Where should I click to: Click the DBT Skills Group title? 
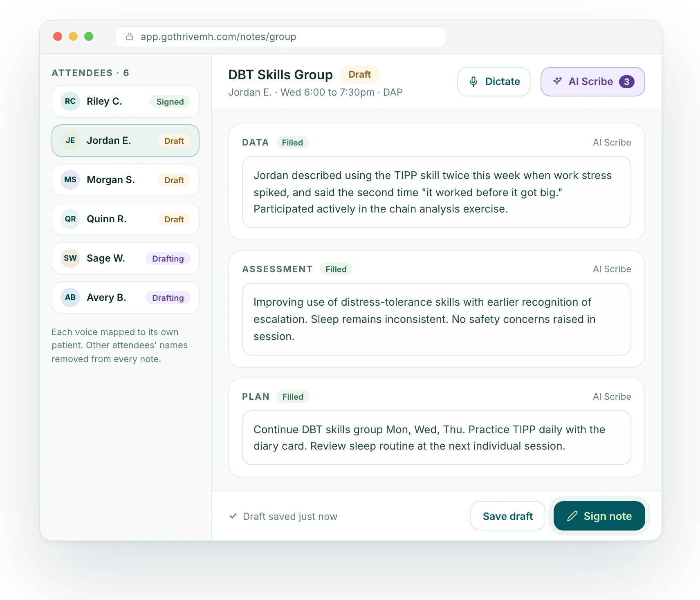280,75
